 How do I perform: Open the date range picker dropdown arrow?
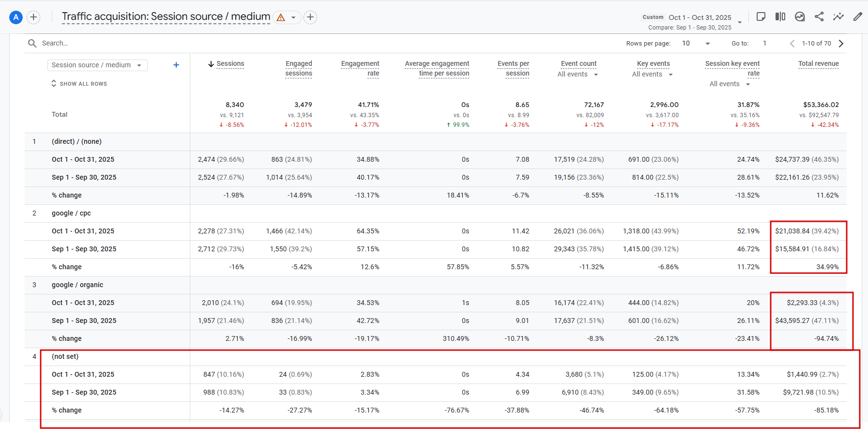(740, 22)
